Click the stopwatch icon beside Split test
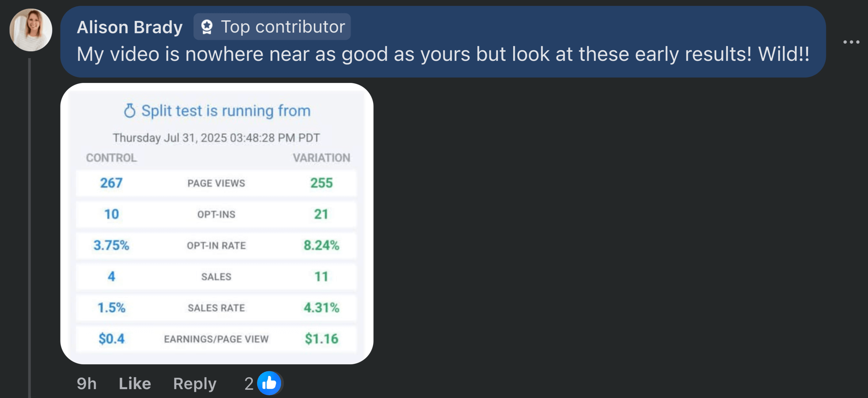This screenshot has width=868, height=398. tap(130, 111)
